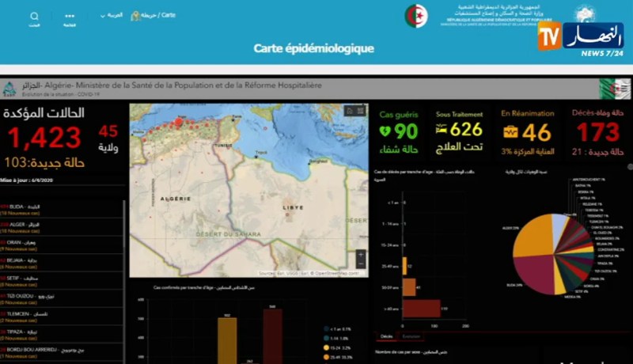Click the green heart recovered cases icon
This screenshot has height=364, width=633.
[385, 131]
